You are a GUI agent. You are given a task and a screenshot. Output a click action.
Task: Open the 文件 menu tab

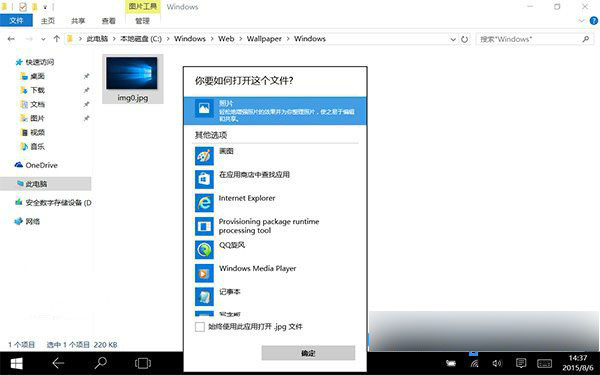pos(16,21)
